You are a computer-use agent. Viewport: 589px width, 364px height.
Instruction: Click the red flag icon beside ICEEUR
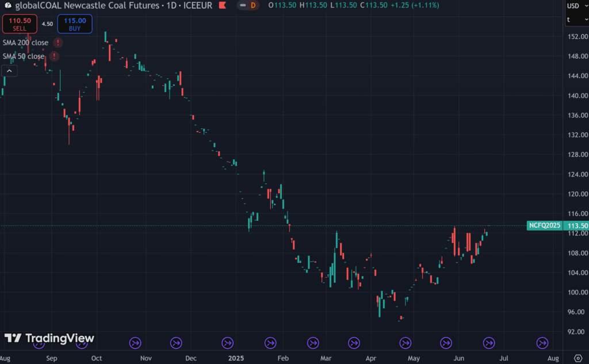pyautogui.click(x=223, y=6)
